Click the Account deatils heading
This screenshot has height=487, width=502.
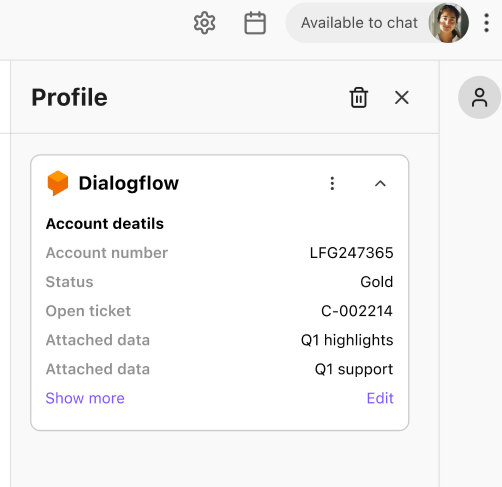(x=105, y=223)
